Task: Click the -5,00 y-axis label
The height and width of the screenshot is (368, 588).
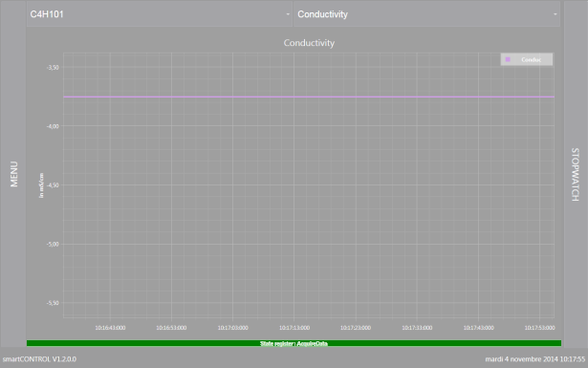Action: 53,244
